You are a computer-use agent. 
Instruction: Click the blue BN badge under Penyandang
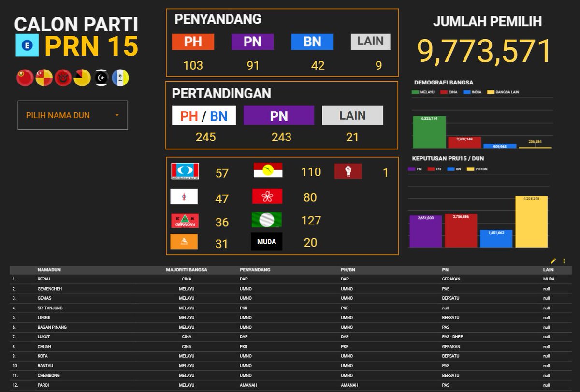coord(312,42)
